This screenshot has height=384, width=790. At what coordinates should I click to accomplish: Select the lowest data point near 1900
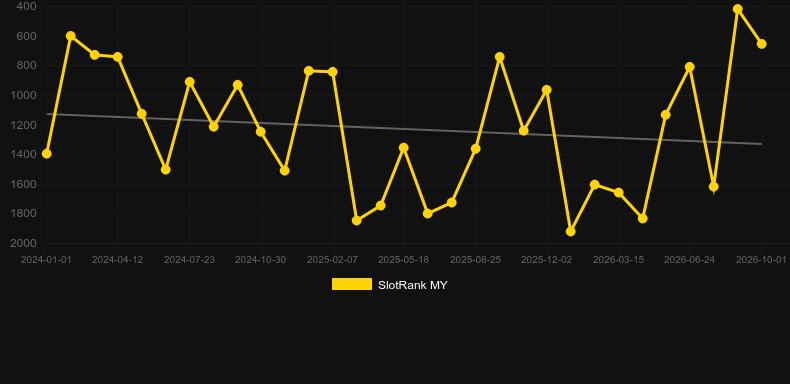[571, 231]
